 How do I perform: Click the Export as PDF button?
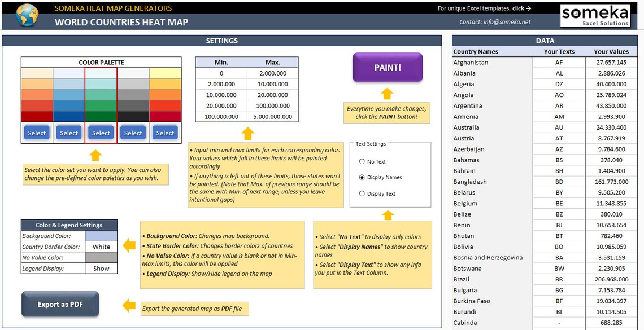point(60,304)
